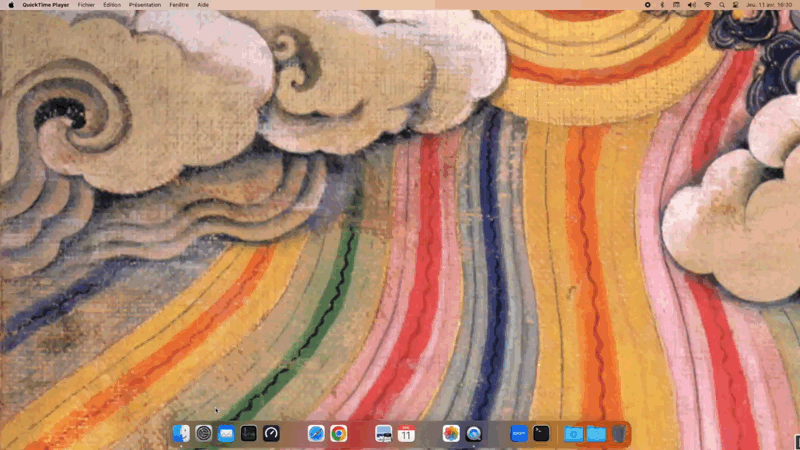The height and width of the screenshot is (450, 800).
Task: Open the Fichier menu
Action: [86, 5]
